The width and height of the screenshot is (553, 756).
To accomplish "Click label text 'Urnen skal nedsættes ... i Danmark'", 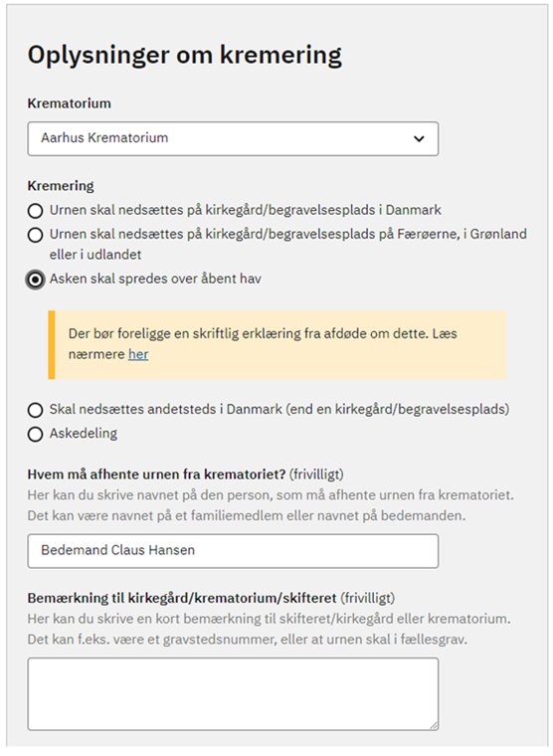I will (x=246, y=210).
